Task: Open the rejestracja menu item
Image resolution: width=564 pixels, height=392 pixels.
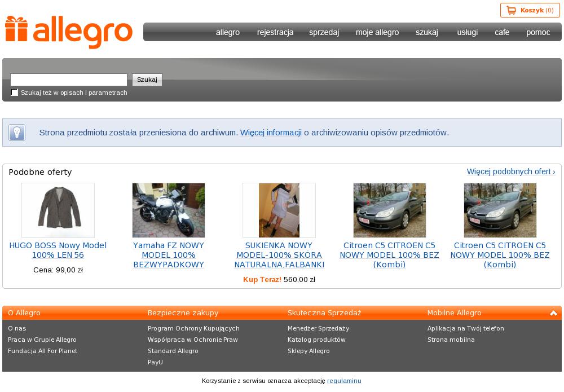Action: [275, 32]
